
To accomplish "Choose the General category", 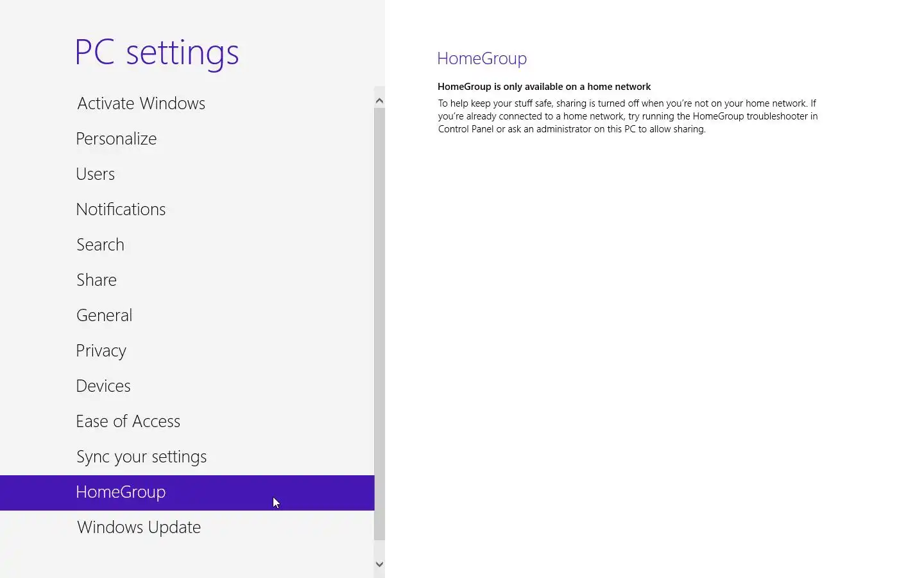I will 187,315.
